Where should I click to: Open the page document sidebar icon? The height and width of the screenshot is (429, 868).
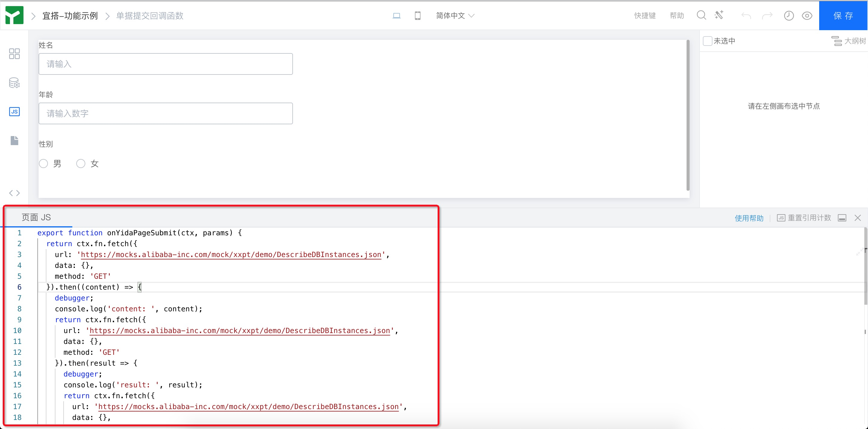[x=14, y=140]
